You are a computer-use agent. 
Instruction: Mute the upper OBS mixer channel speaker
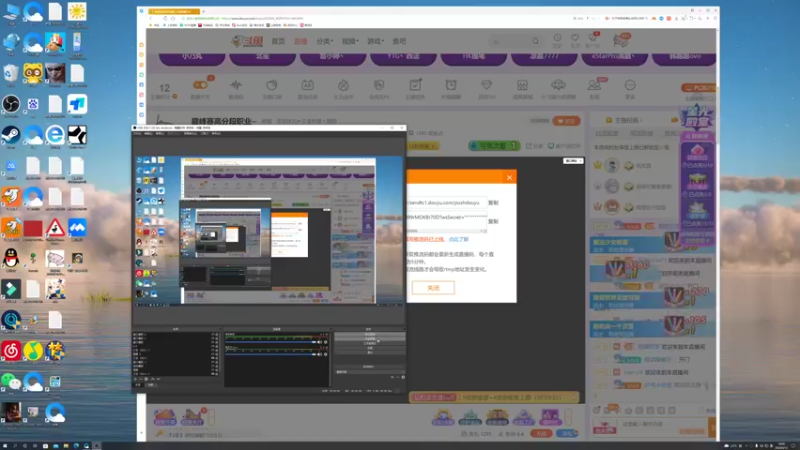[x=320, y=342]
